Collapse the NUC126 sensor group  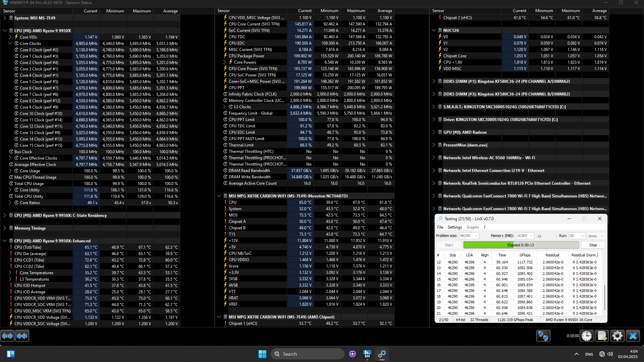pyautogui.click(x=433, y=31)
